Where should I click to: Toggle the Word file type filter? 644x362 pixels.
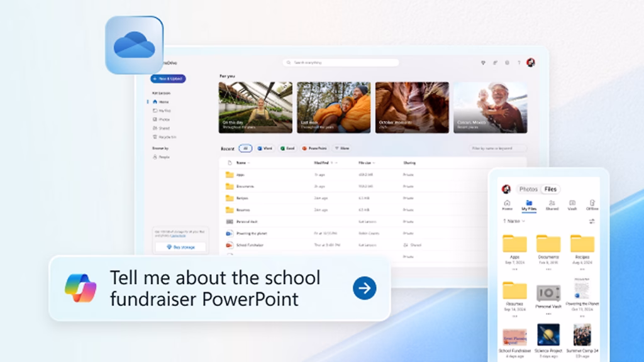[264, 148]
